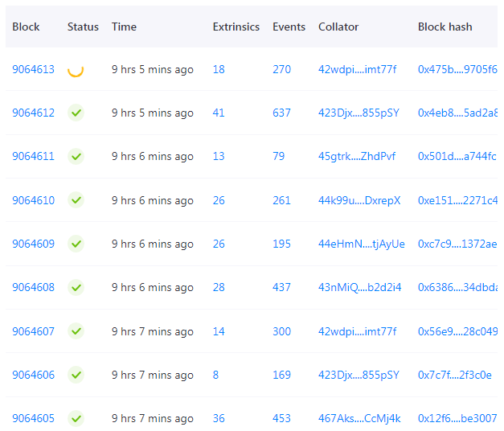This screenshot has width=504, height=431.
Task: Open block hash starting 0x56e9
Action: tap(457, 331)
